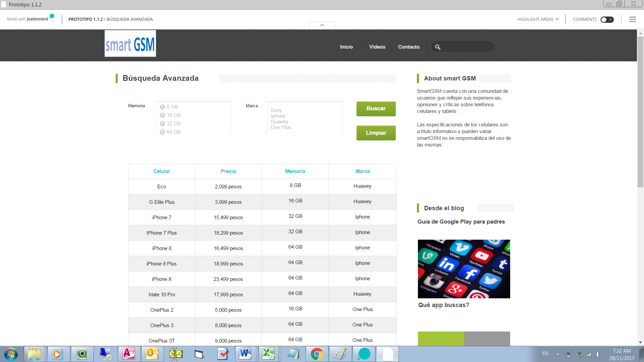The image size is (644, 362).
Task: Click the 8,000 pesos price cell
Action: pyautogui.click(x=228, y=325)
